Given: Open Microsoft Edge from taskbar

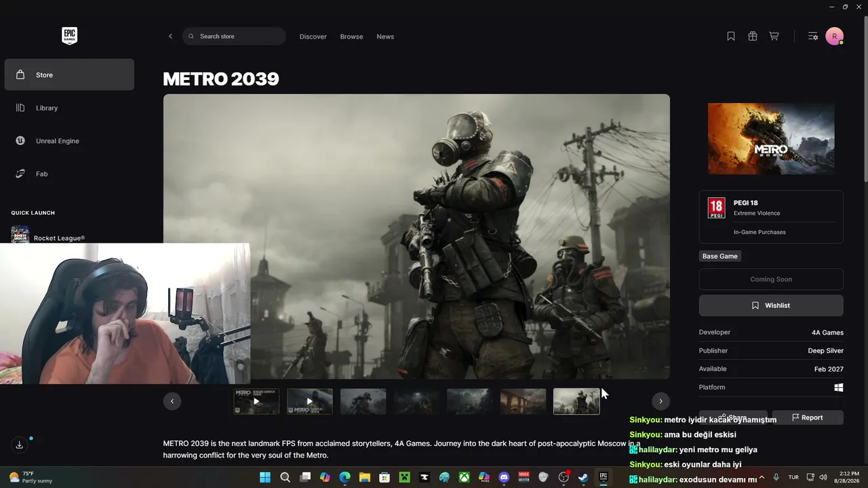Looking at the screenshot, I should (344, 477).
